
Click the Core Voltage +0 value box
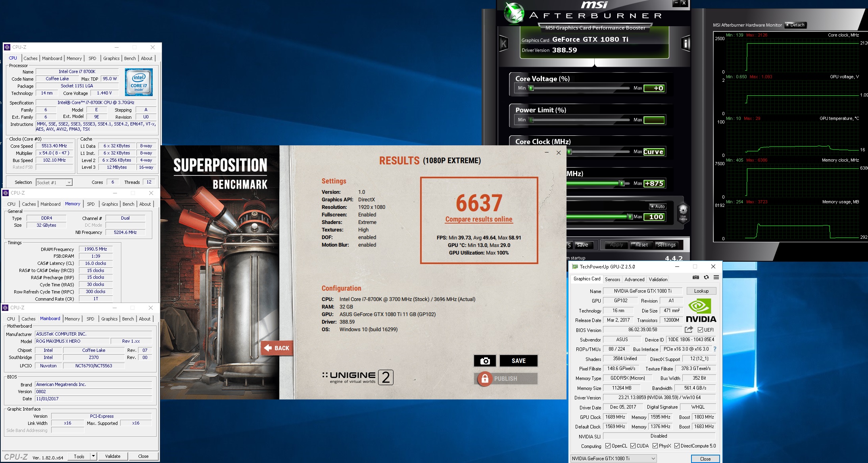654,88
